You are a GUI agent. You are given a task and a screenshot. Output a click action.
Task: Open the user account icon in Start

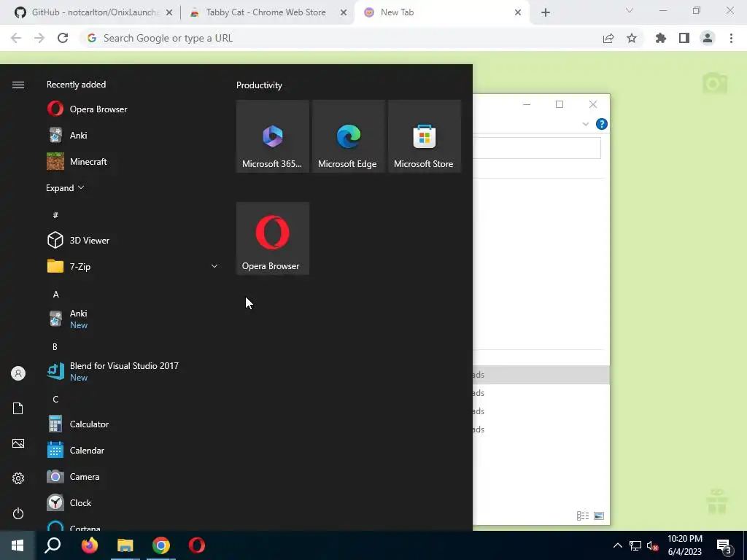coord(18,373)
